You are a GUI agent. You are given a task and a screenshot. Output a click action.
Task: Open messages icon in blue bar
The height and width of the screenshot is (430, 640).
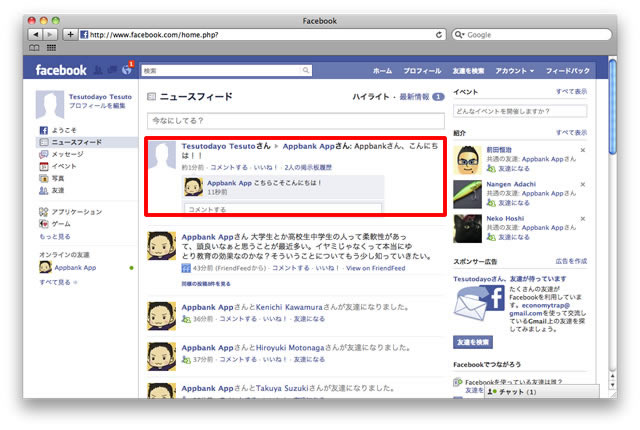click(x=112, y=70)
